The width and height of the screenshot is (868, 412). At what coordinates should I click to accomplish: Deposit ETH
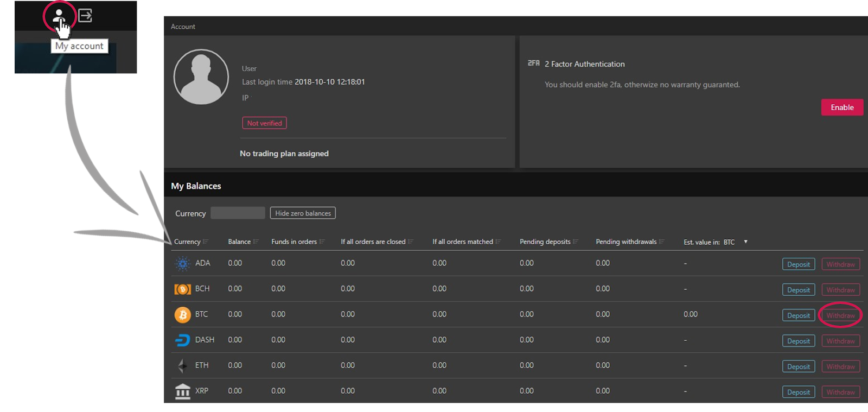click(799, 366)
